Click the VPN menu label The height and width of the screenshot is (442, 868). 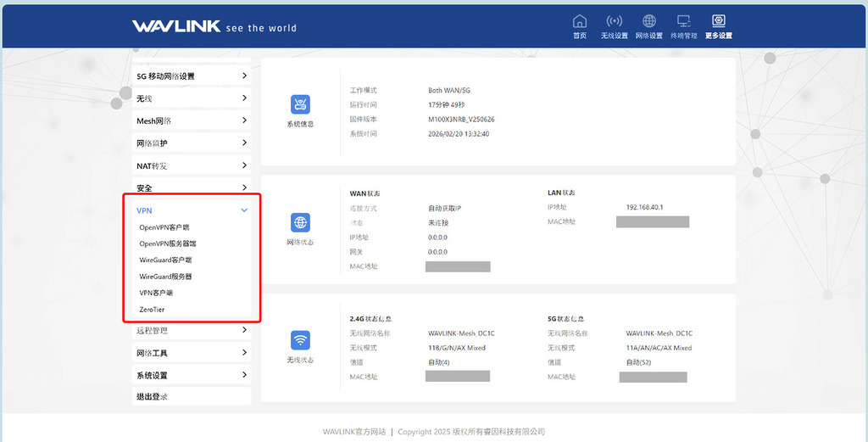click(x=144, y=210)
